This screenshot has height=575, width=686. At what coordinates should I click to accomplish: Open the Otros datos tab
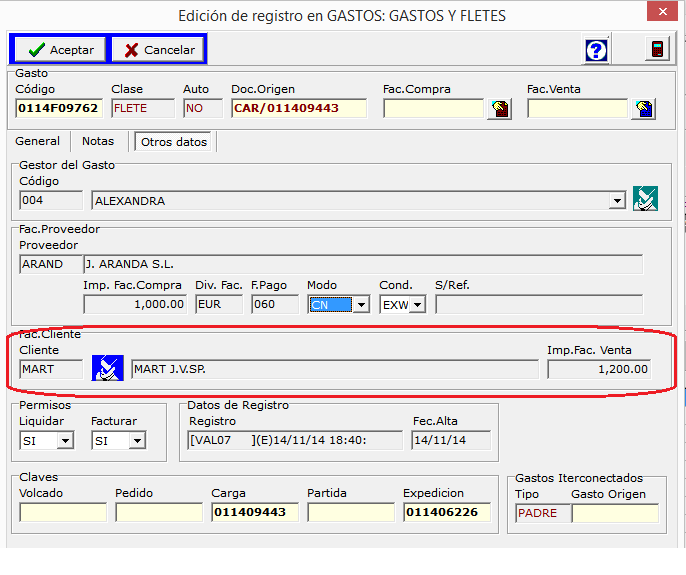tap(174, 142)
